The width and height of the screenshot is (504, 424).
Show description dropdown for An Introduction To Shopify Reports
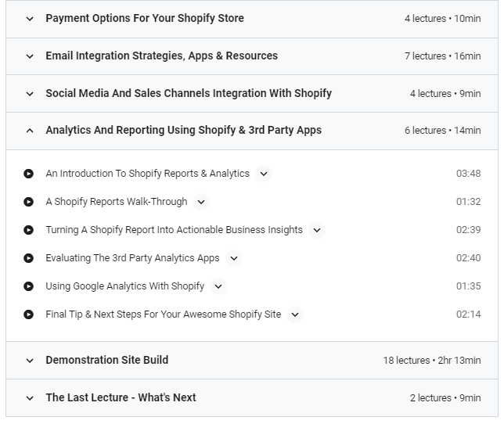point(264,174)
